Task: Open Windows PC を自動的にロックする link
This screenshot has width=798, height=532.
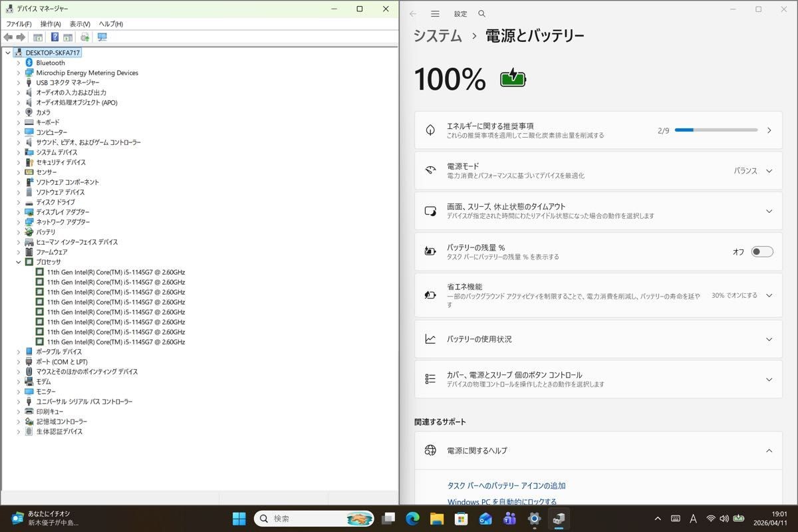Action: pyautogui.click(x=502, y=502)
